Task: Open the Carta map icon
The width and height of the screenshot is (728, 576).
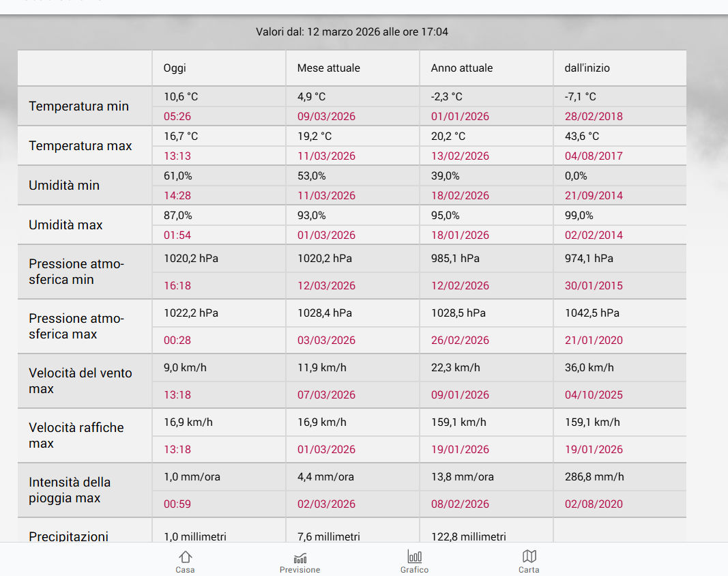Action: point(529,557)
